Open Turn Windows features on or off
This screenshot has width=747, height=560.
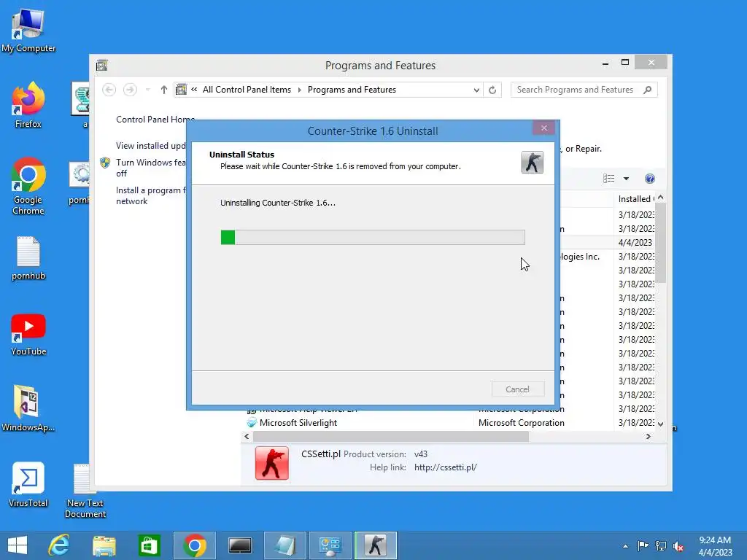tap(150, 168)
